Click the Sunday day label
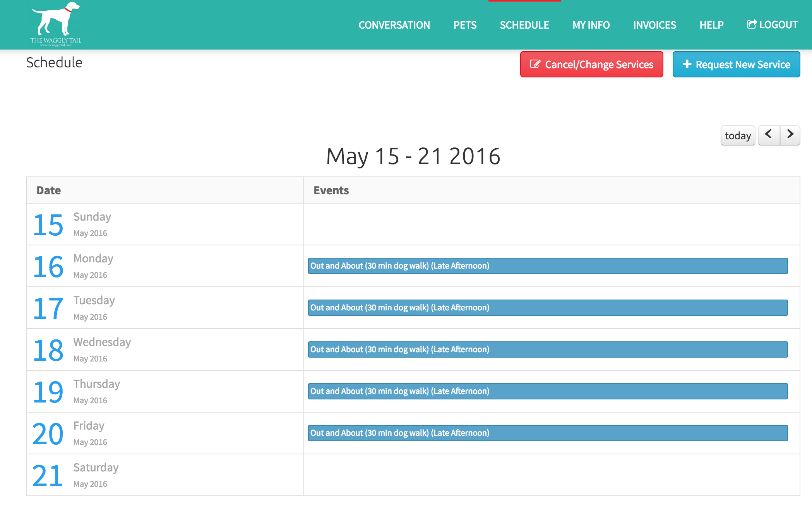Image resolution: width=812 pixels, height=507 pixels. pos(92,217)
